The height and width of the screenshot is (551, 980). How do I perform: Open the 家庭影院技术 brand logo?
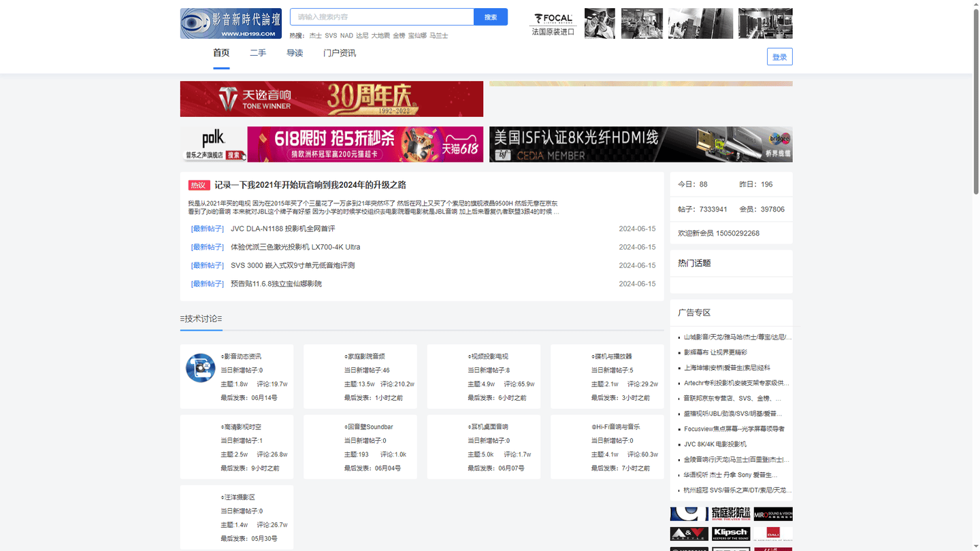pyautogui.click(x=731, y=514)
